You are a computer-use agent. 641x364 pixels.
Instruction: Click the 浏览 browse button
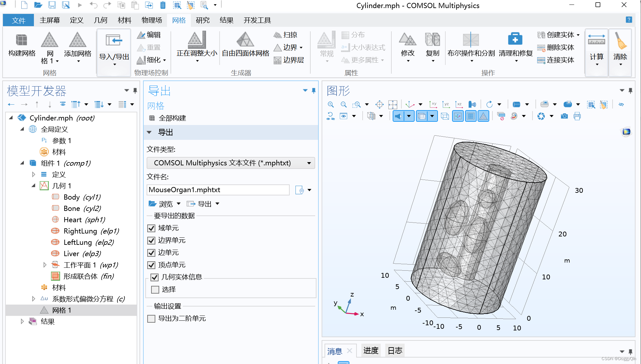click(161, 204)
